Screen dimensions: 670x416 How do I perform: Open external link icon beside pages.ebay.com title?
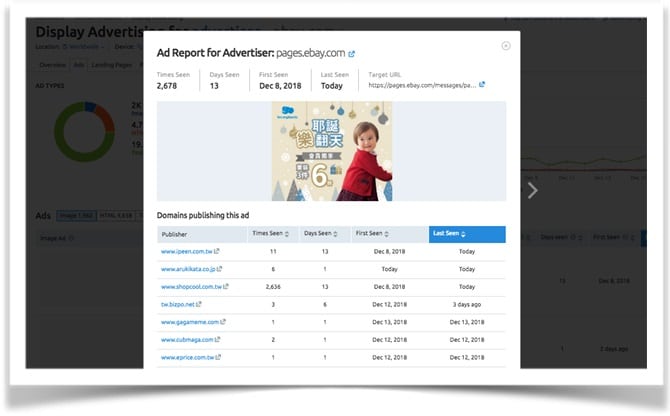point(352,54)
